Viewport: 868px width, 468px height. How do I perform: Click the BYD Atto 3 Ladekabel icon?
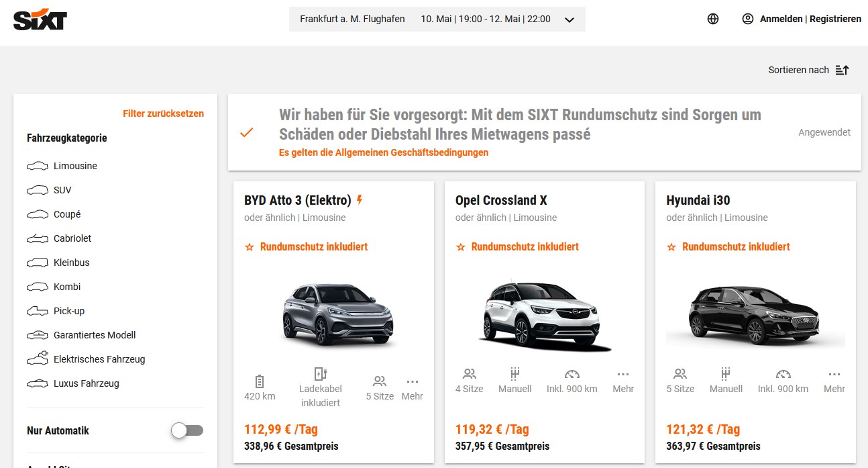[321, 374]
